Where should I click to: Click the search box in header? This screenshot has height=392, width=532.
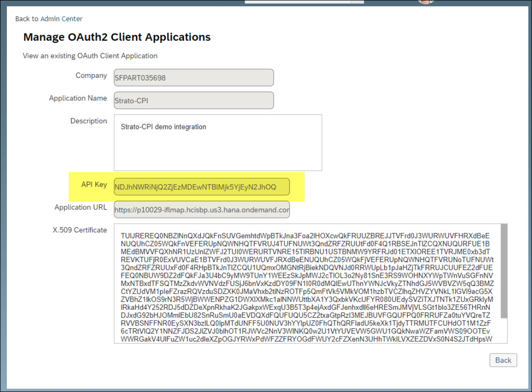pos(298,2)
